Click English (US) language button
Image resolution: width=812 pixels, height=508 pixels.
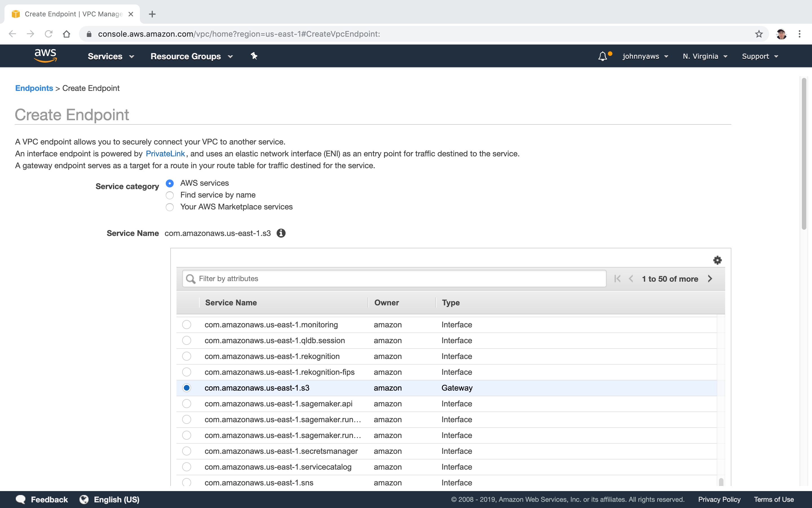pyautogui.click(x=116, y=500)
